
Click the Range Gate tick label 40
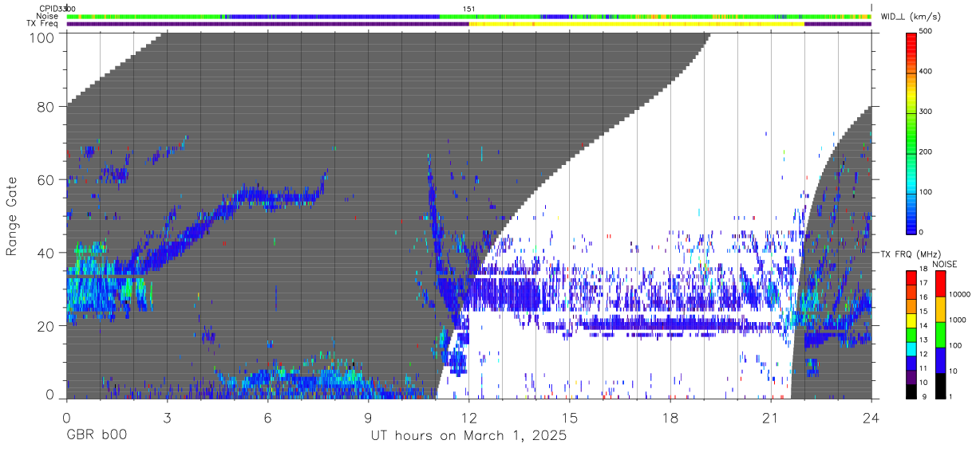tap(46, 253)
